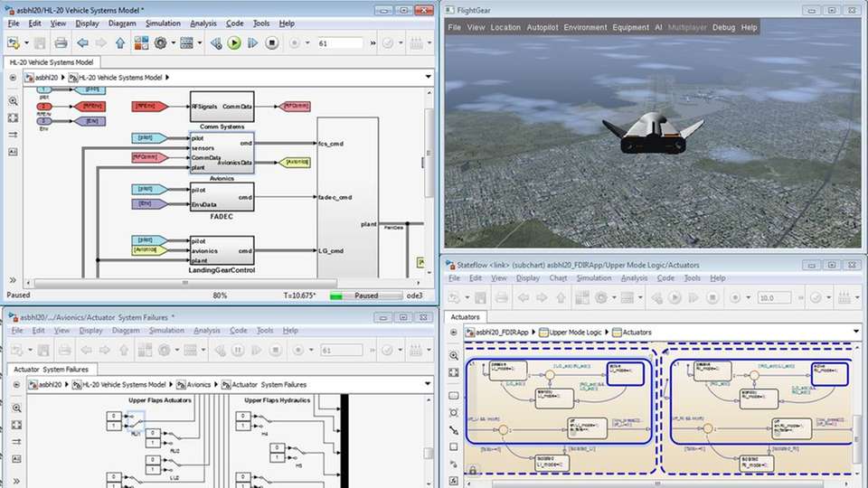
Task: Toggle the explorer bar circle button in the HL-20 Vehicle Systems Model window
Action: pos(13,78)
